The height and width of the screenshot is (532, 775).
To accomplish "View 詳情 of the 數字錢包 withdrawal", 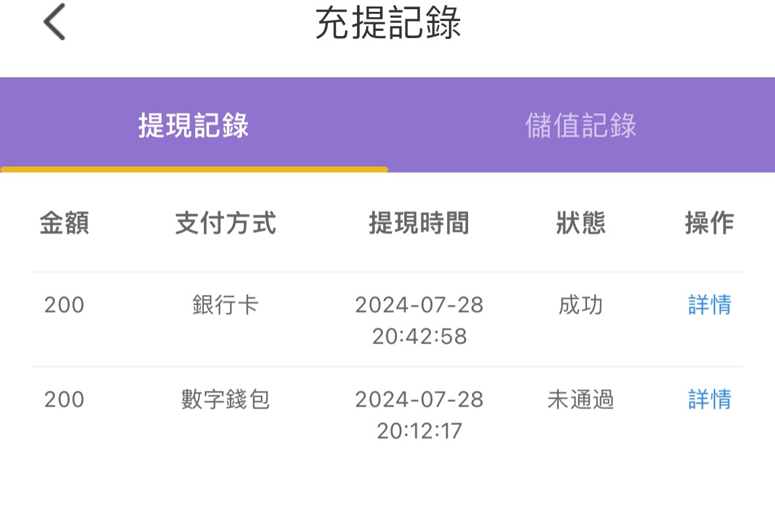I will click(x=709, y=400).
